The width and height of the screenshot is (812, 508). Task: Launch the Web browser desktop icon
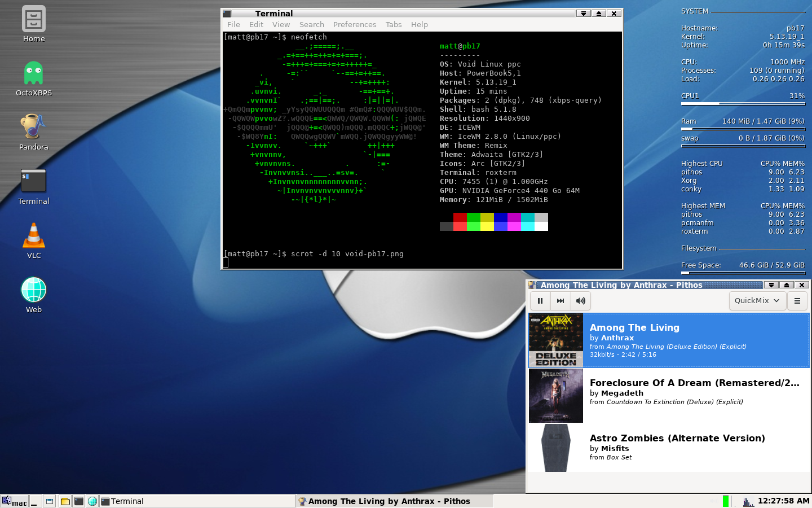coord(34,295)
